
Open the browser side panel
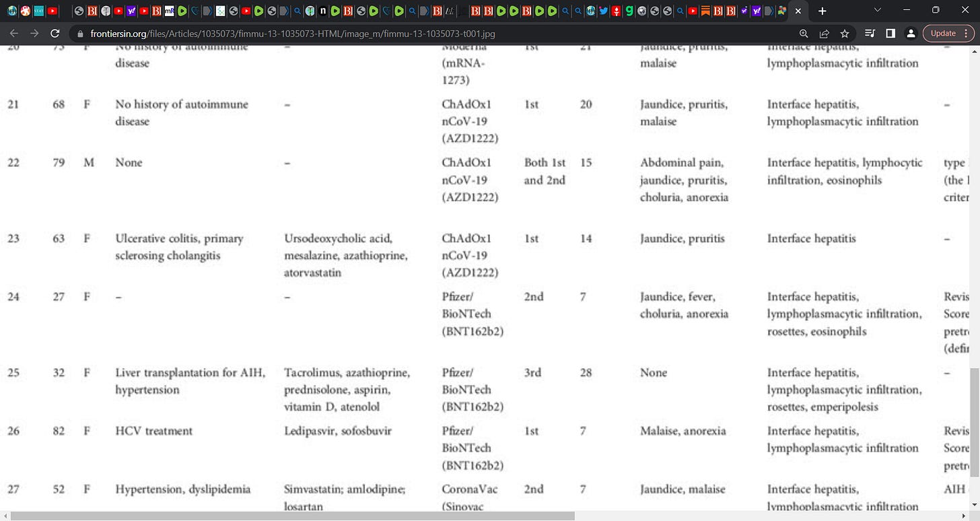click(x=890, y=34)
